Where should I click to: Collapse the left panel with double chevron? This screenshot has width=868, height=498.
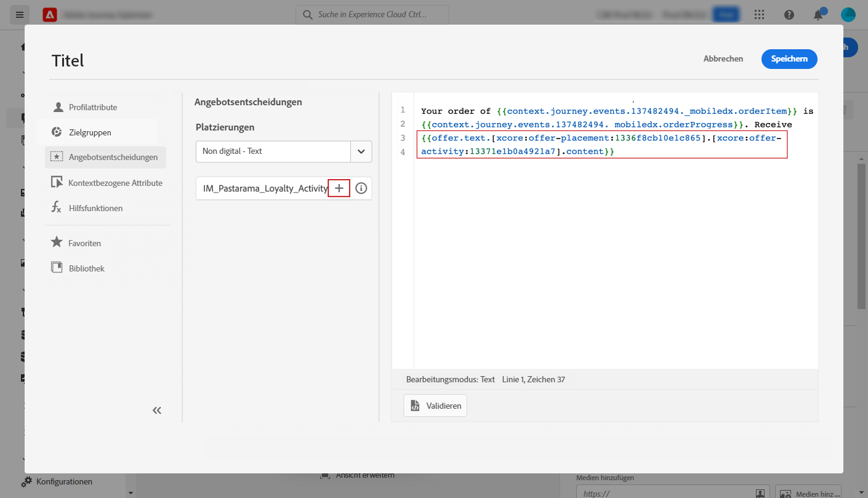[157, 411]
